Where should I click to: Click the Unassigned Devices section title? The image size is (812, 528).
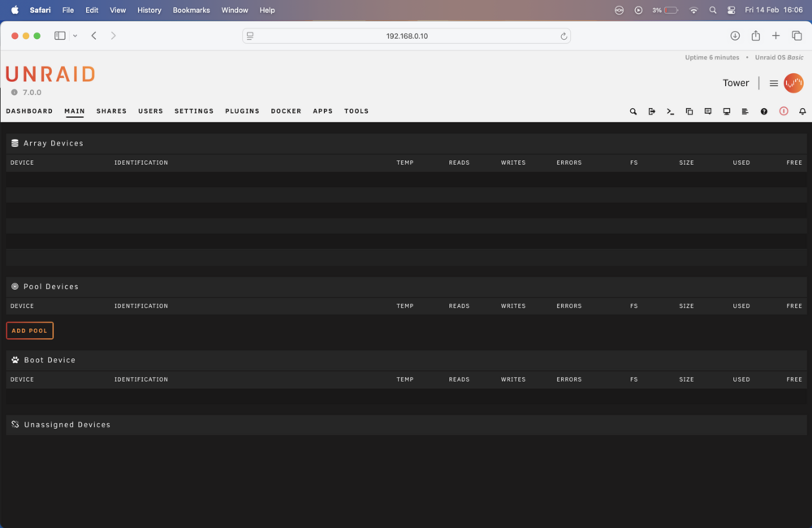[x=67, y=424]
